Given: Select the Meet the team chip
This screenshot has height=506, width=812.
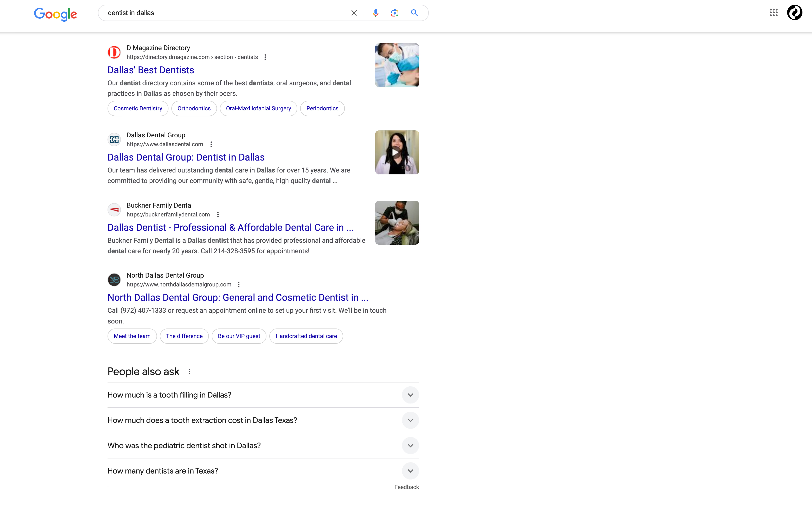Looking at the screenshot, I should tap(132, 336).
